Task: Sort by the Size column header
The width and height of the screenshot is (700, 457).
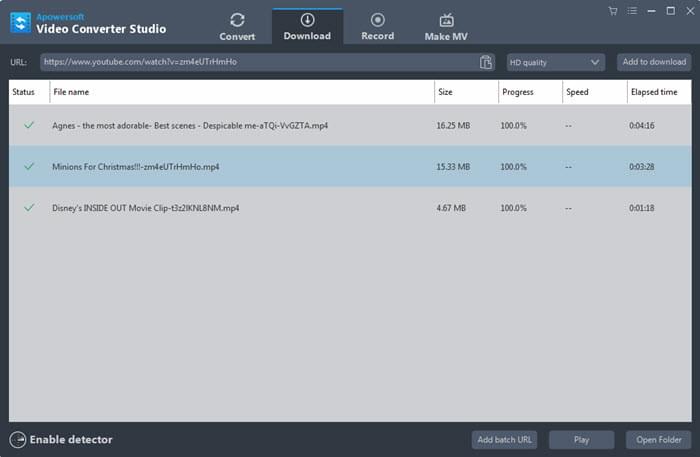Action: click(x=465, y=92)
